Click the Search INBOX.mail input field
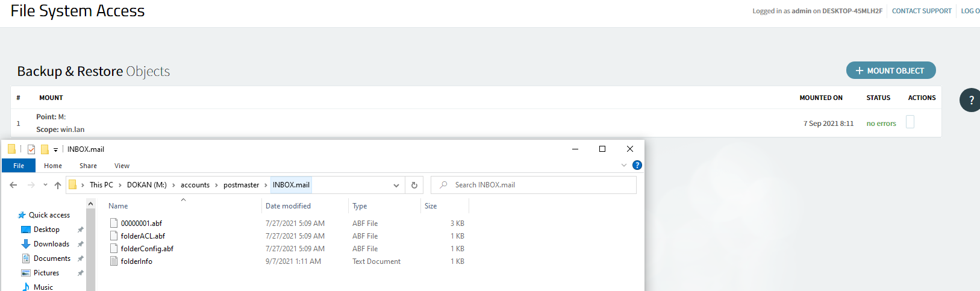 [x=534, y=185]
